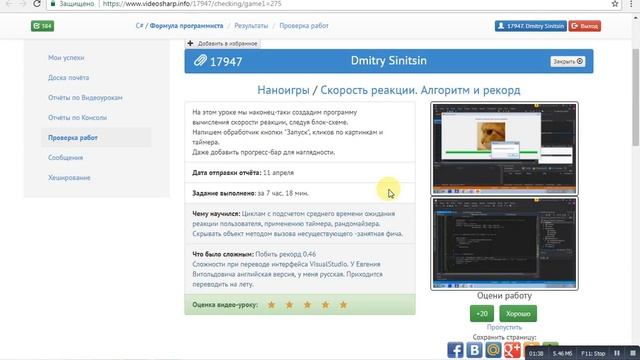Click the Дата отправки отчёта row text
This screenshot has height=360, width=640.
(243, 173)
